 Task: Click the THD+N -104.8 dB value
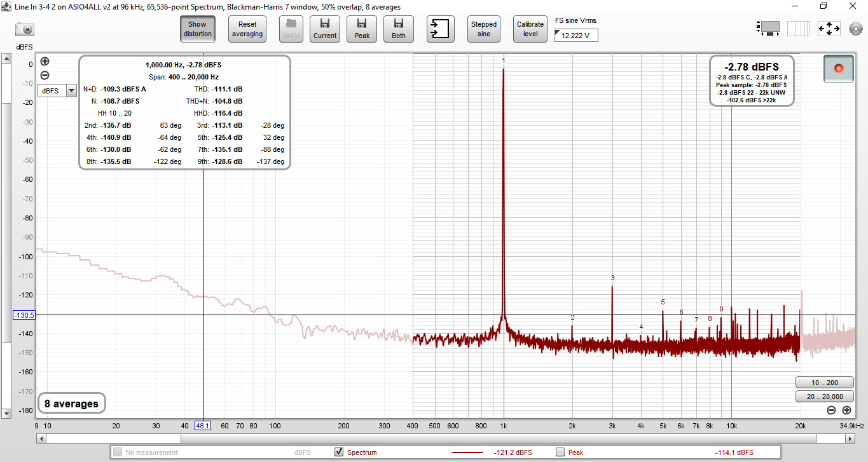(227, 101)
